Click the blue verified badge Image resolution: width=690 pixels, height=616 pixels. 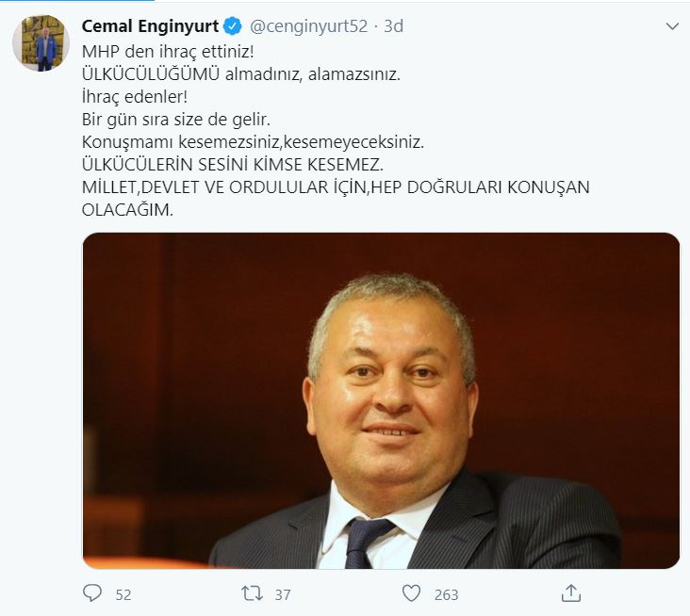232,26
